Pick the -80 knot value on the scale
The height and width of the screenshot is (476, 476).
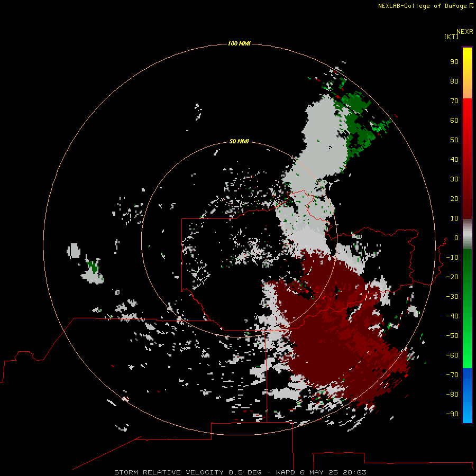pos(452,395)
